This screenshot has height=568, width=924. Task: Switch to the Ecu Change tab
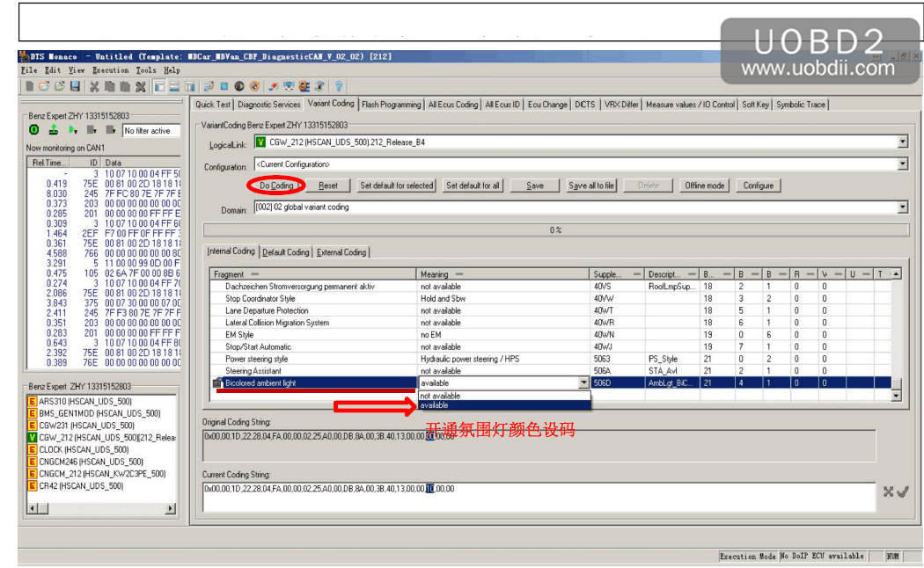(x=547, y=104)
